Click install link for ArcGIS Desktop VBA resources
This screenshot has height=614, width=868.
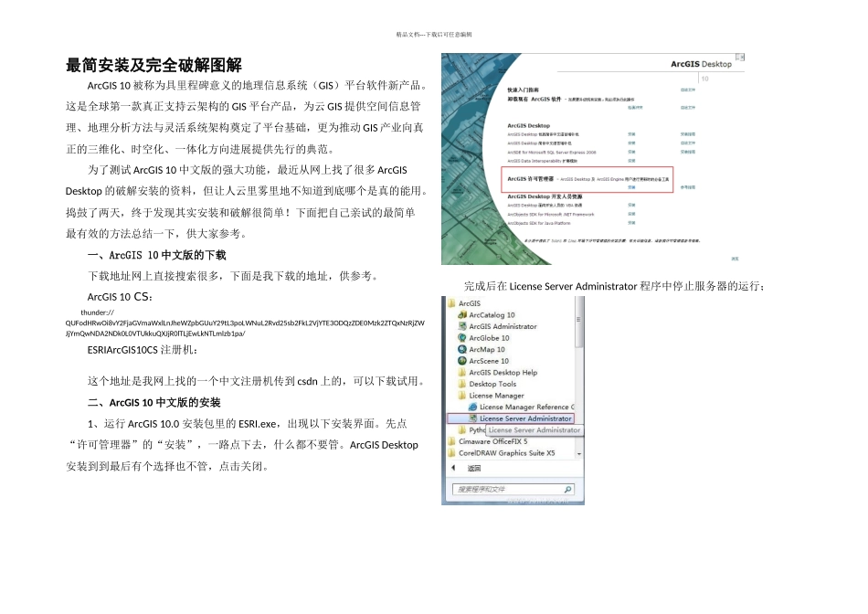coord(631,206)
